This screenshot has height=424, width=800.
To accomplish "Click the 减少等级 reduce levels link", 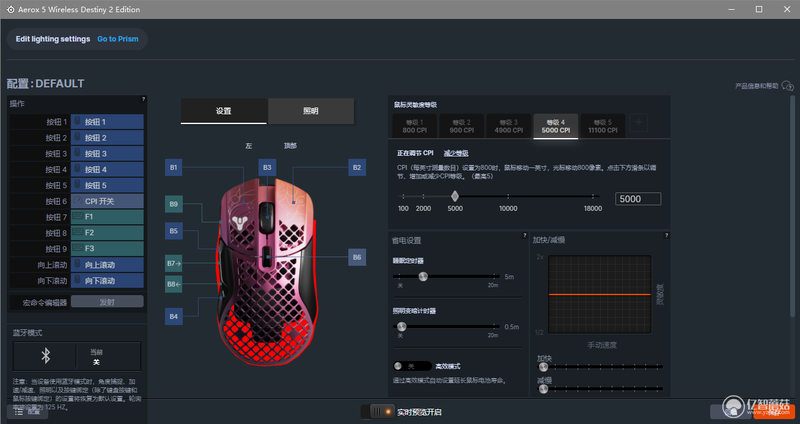I will point(456,153).
